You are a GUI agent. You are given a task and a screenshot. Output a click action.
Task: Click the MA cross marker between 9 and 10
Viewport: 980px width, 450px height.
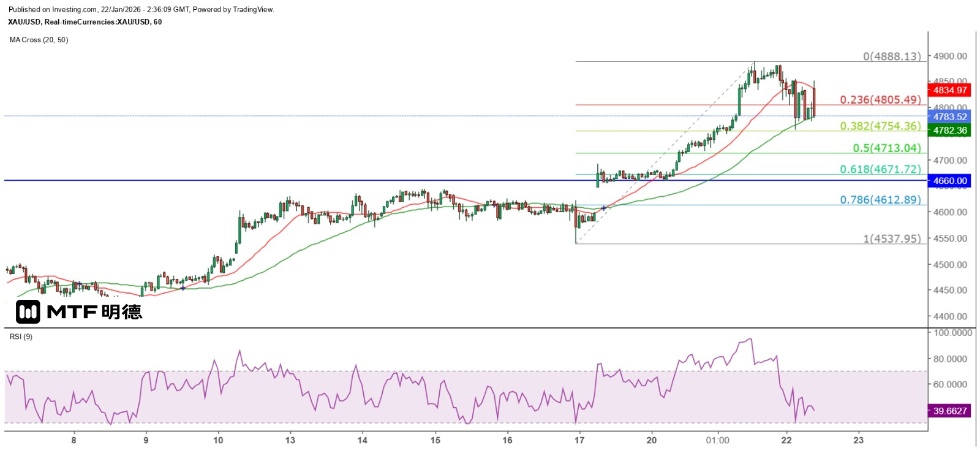[x=183, y=288]
